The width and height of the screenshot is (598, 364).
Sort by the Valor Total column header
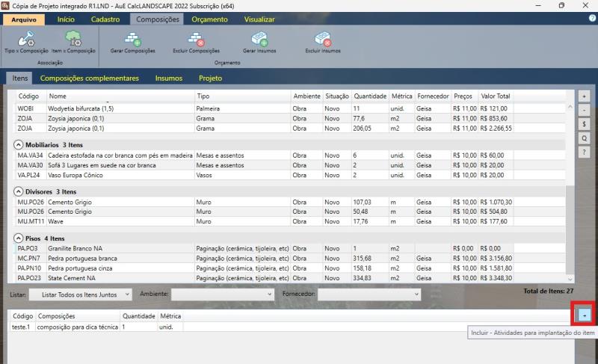tap(496, 96)
